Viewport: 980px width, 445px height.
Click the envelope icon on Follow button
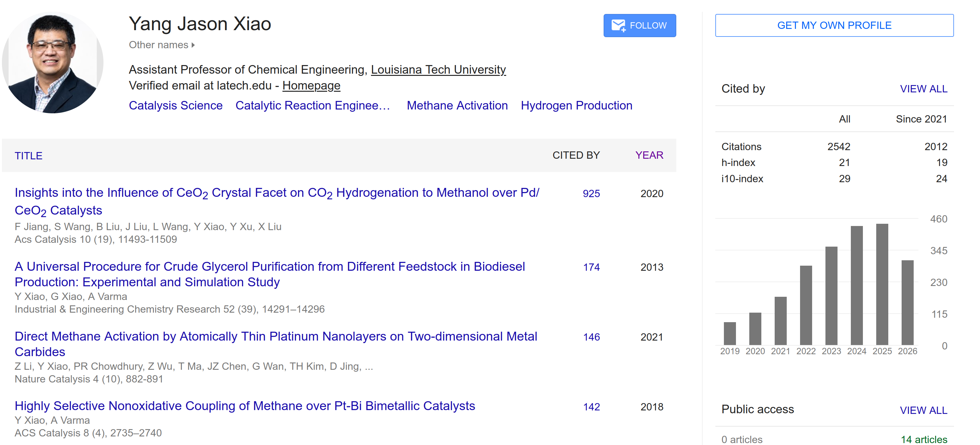618,25
